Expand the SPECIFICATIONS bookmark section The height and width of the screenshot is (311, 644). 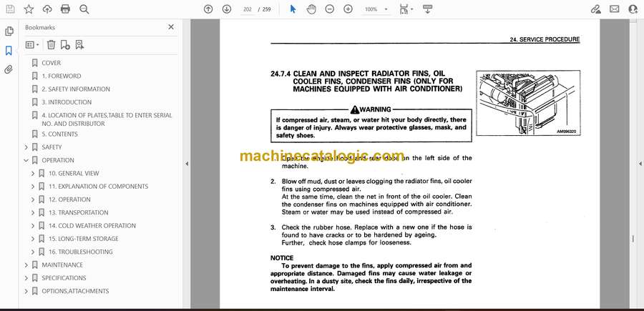26,278
